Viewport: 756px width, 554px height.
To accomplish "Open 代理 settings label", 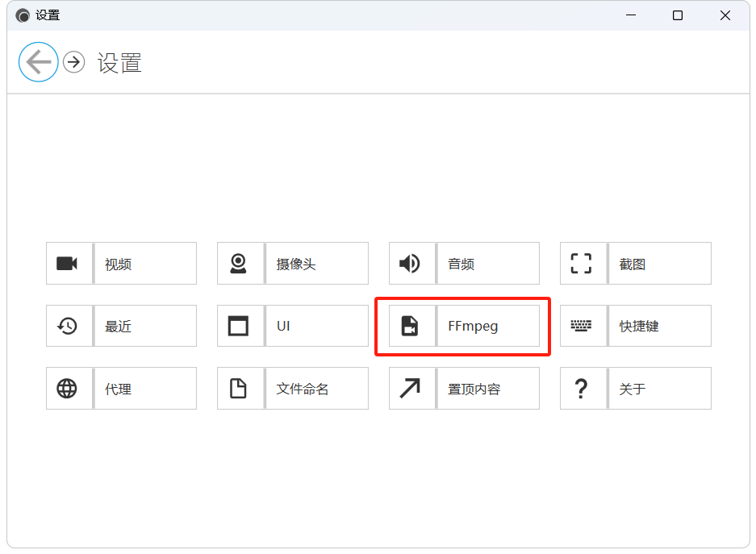I will click(x=118, y=389).
